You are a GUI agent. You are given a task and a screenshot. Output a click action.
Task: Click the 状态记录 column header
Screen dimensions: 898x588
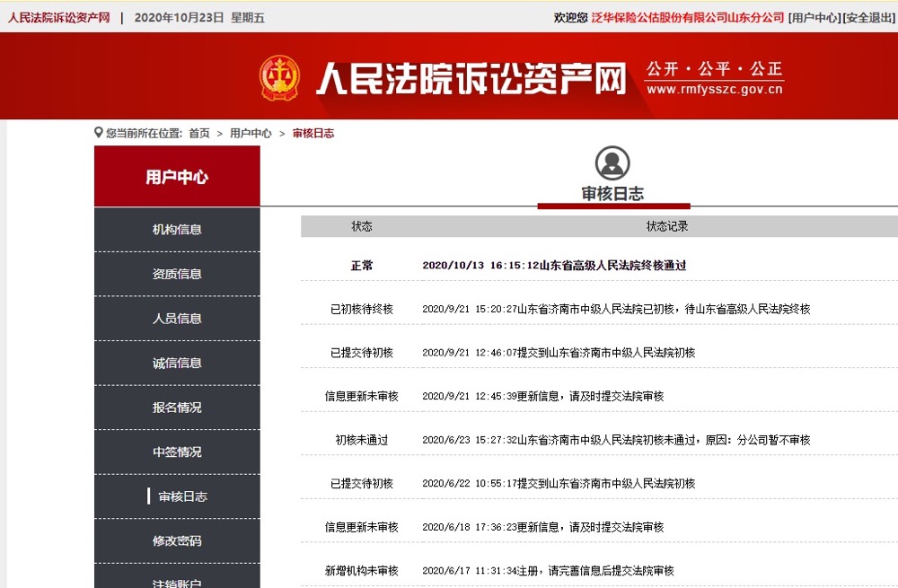pos(667,226)
